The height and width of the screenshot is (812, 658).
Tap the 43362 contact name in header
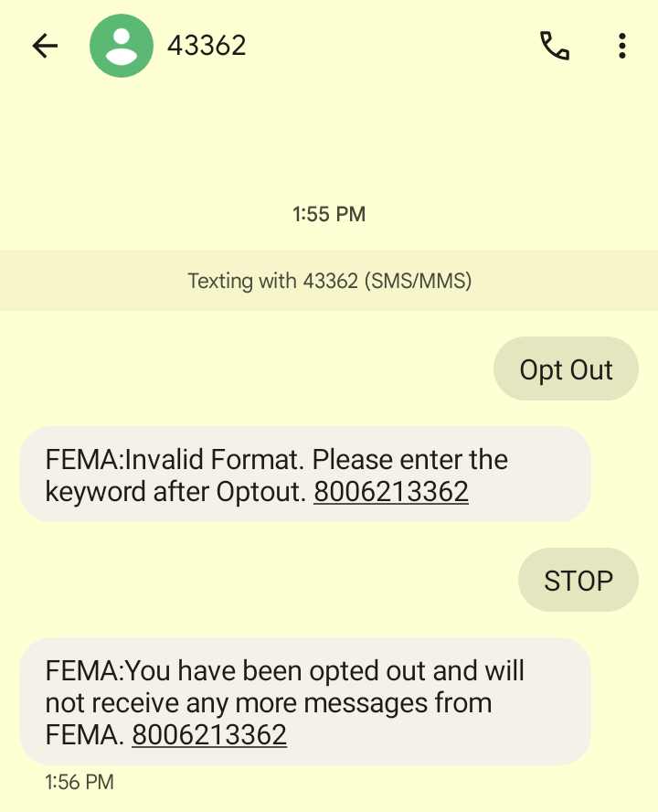point(207,46)
